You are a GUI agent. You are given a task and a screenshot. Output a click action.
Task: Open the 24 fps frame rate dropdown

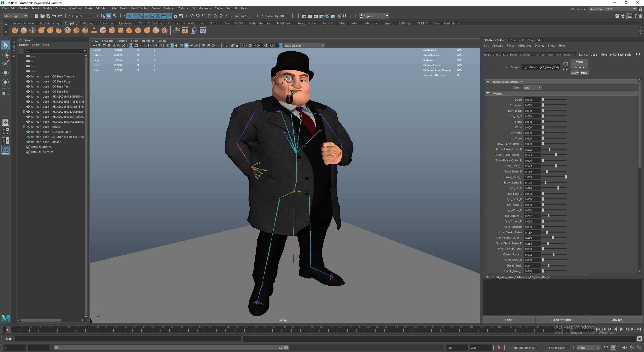(598, 347)
